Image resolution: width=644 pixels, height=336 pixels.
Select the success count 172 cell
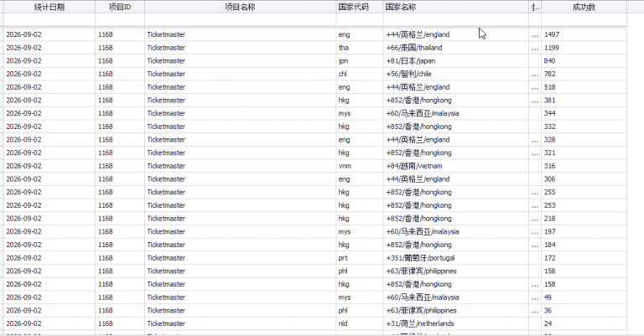pyautogui.click(x=584, y=257)
